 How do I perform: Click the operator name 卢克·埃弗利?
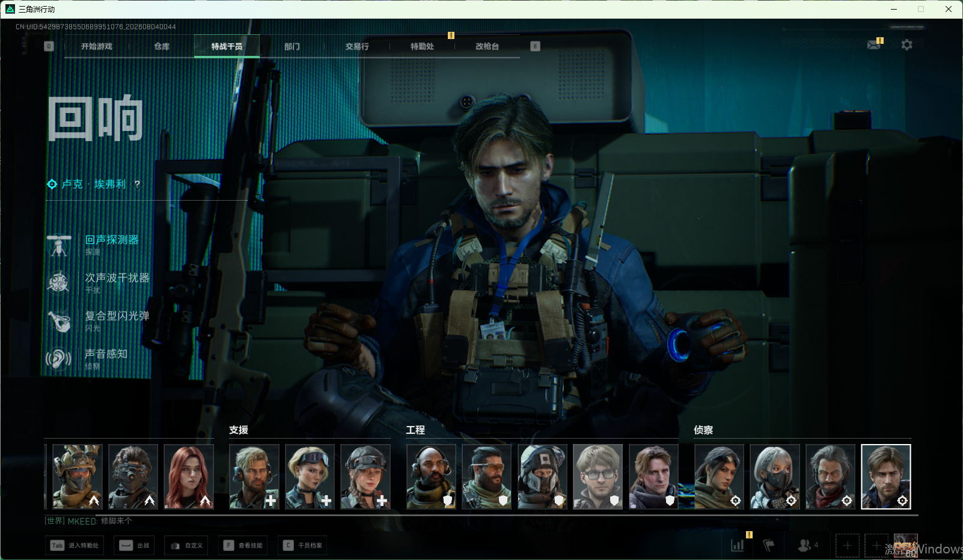coord(94,184)
